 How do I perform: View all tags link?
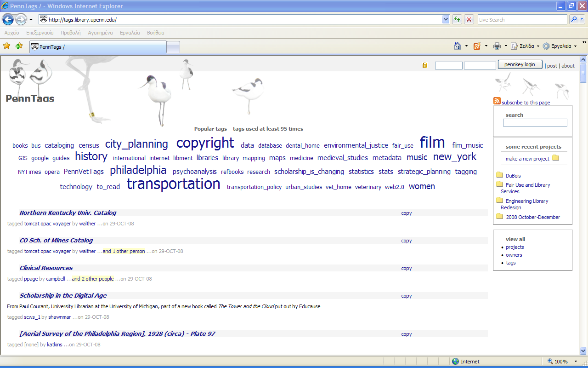coord(511,263)
